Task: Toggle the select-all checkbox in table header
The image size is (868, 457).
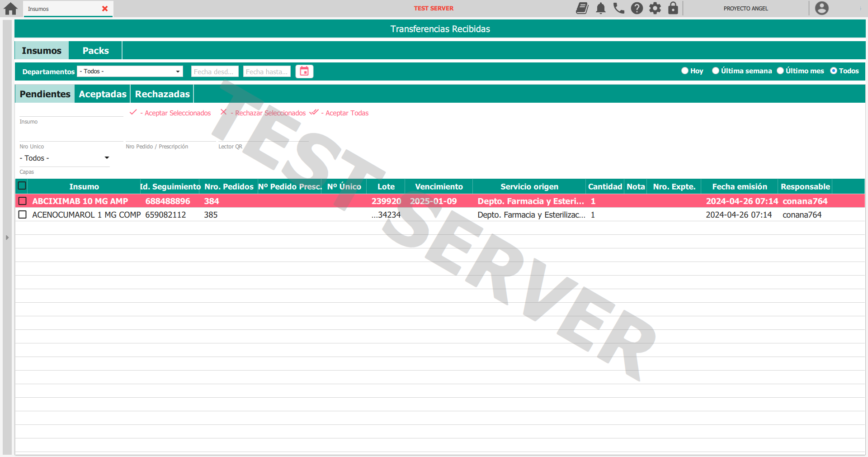Action: [22, 186]
